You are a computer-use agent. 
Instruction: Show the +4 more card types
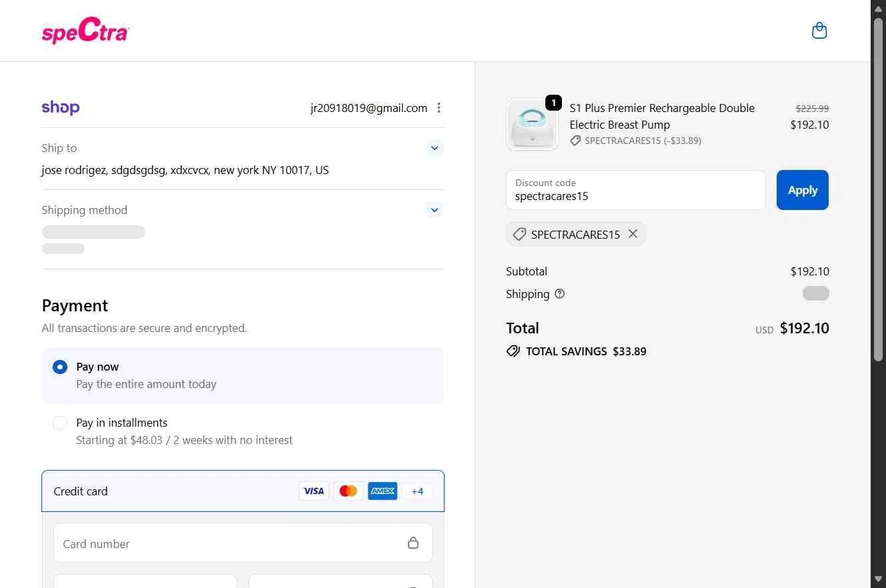point(417,491)
